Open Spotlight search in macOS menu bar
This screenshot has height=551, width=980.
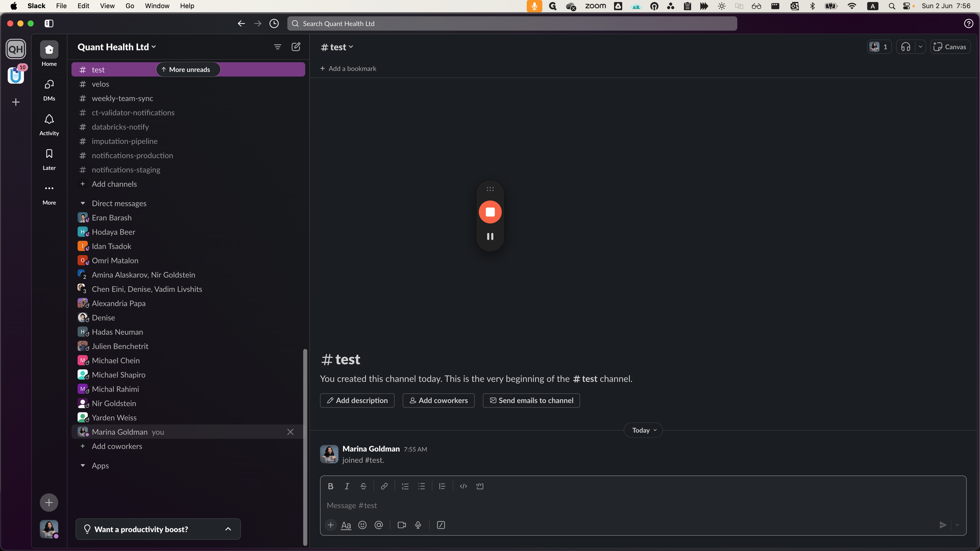pyautogui.click(x=891, y=6)
